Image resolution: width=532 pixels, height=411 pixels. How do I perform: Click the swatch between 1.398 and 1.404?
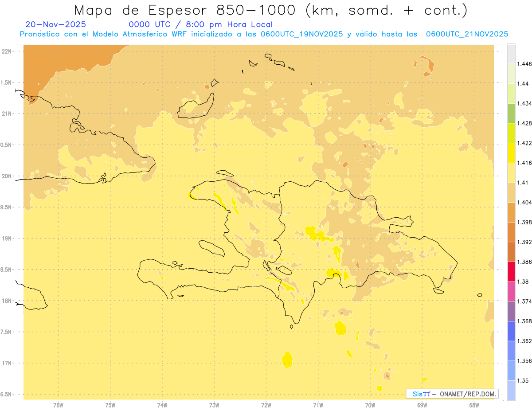pos(511,212)
